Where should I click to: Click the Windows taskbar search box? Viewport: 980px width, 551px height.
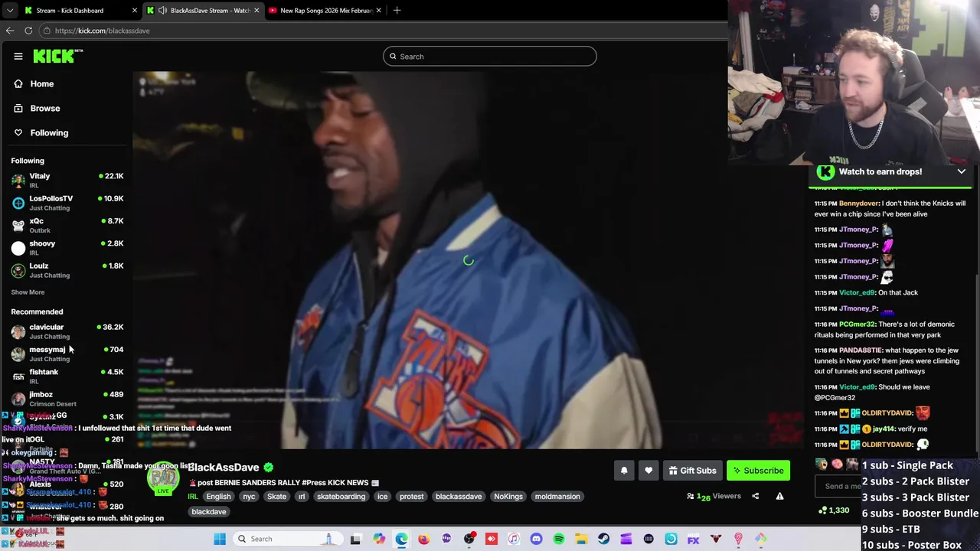click(x=287, y=539)
